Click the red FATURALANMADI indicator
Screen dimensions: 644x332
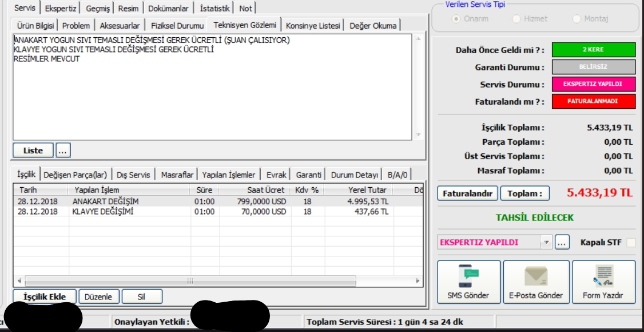point(594,101)
